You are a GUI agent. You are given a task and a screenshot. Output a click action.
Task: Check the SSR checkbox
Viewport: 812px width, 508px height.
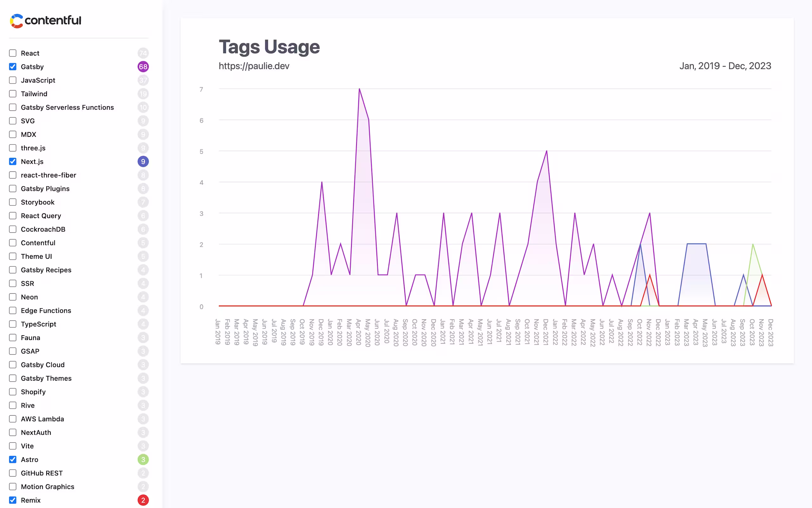click(13, 284)
